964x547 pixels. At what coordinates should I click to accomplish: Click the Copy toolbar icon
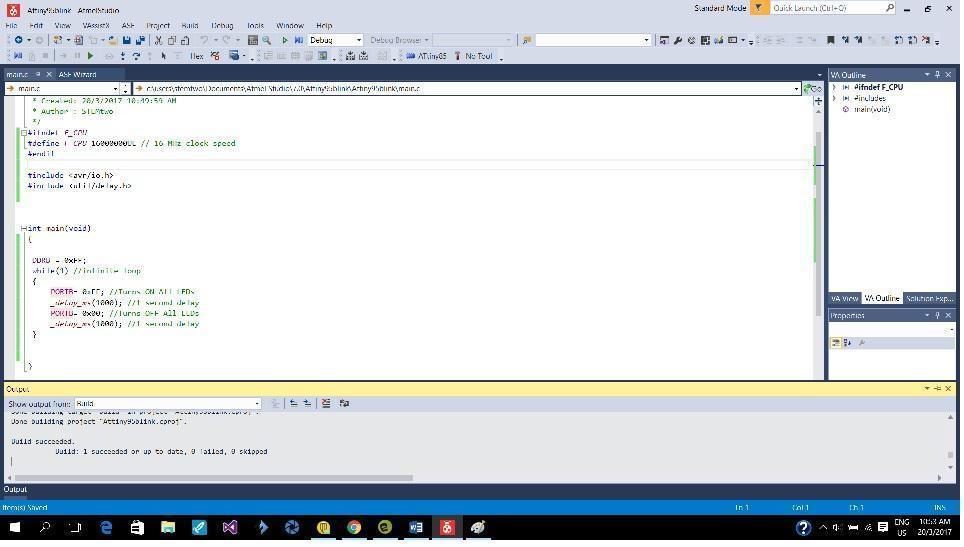172,40
